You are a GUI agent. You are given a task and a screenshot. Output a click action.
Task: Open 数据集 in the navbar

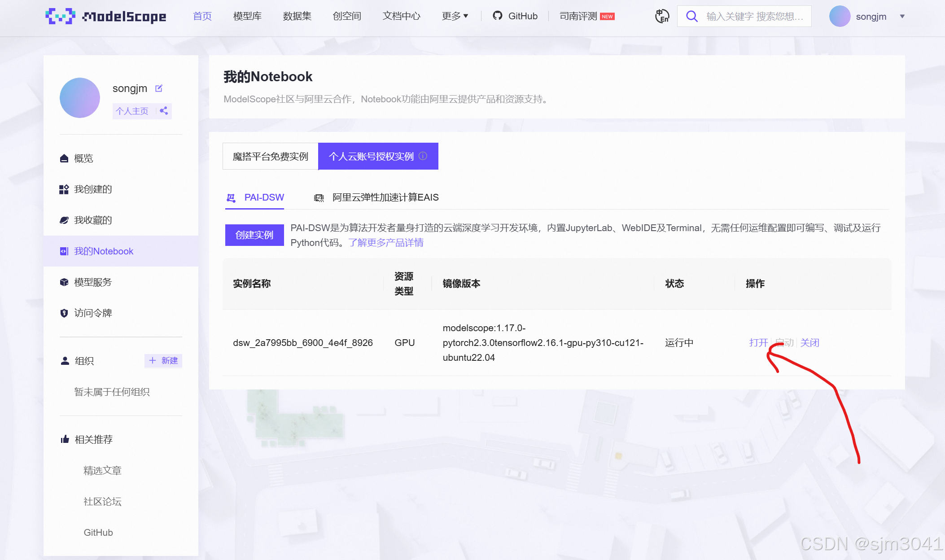click(297, 16)
